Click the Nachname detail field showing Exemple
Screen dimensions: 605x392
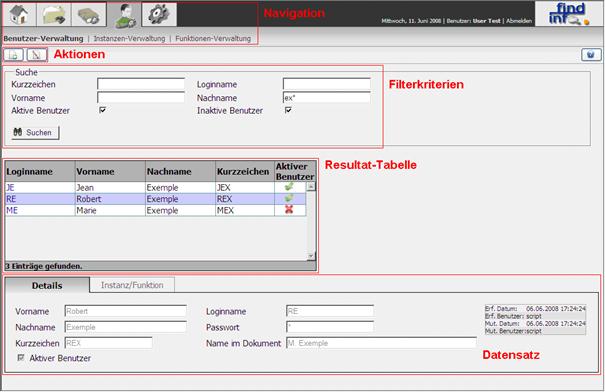(125, 327)
